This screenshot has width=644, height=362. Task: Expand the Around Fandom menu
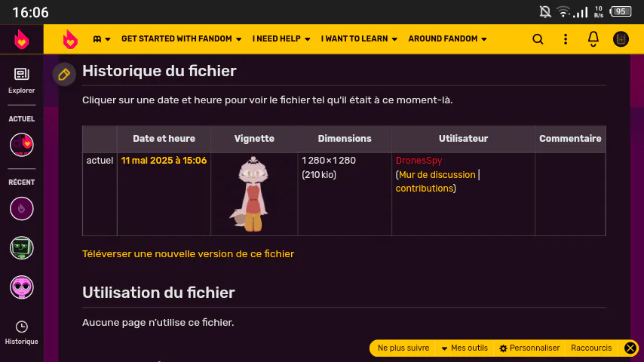click(447, 39)
